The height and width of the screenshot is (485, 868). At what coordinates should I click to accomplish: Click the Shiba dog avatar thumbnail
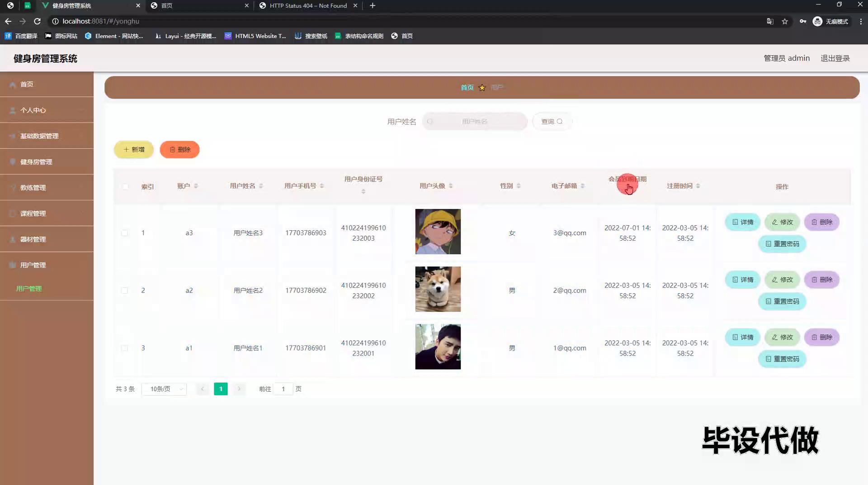coord(438,289)
